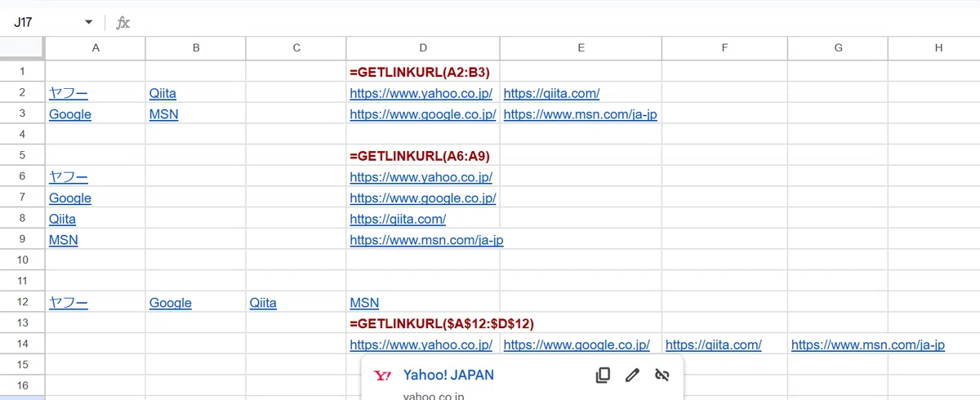Open qiita.com URL in cell F14
Image resolution: width=980 pixels, height=400 pixels.
click(714, 345)
